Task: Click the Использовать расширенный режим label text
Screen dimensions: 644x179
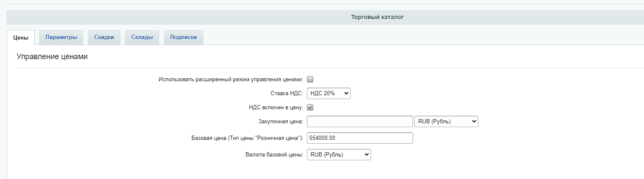Action: click(231, 80)
